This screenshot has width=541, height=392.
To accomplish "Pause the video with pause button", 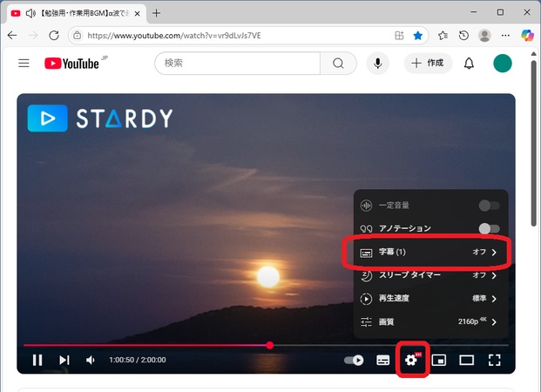I will pyautogui.click(x=37, y=360).
